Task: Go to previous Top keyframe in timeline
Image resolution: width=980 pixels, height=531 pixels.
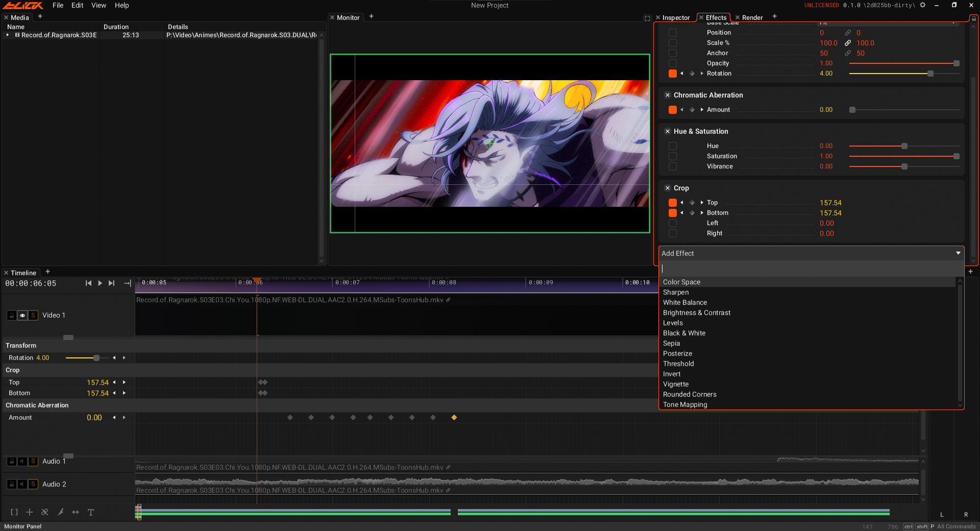Action: coord(114,382)
